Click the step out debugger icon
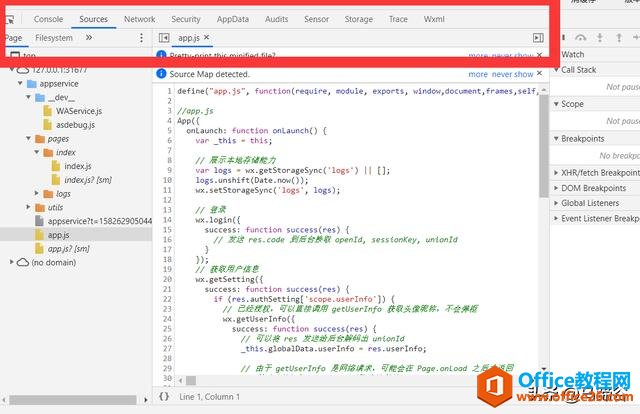Image resolution: width=640 pixels, height=414 pixels. point(619,38)
